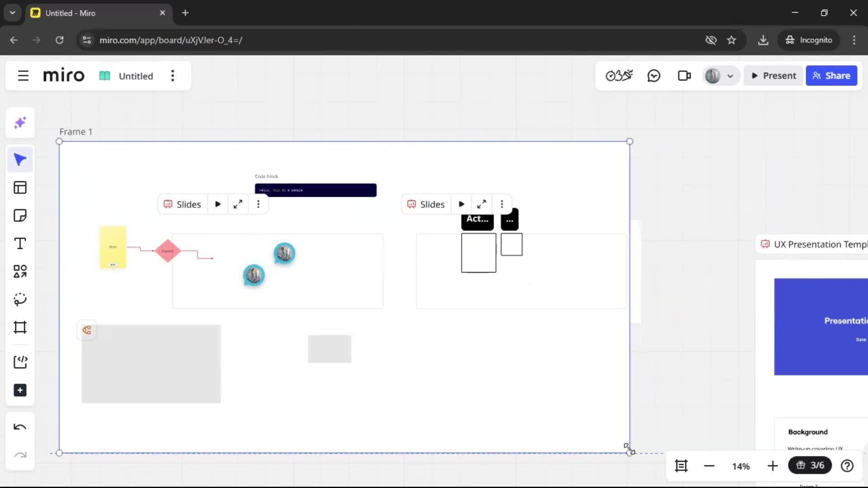Open the Miro main menu hamburger
The height and width of the screenshot is (488, 868).
(23, 76)
